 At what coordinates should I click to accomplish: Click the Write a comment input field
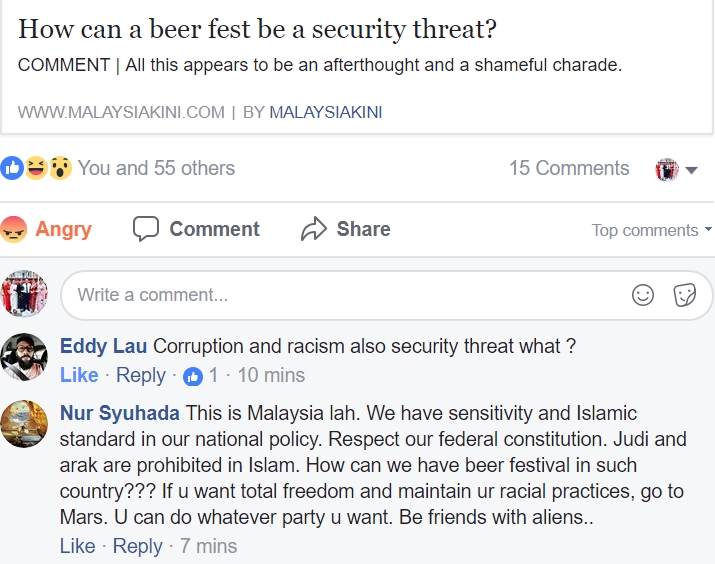[x=340, y=295]
